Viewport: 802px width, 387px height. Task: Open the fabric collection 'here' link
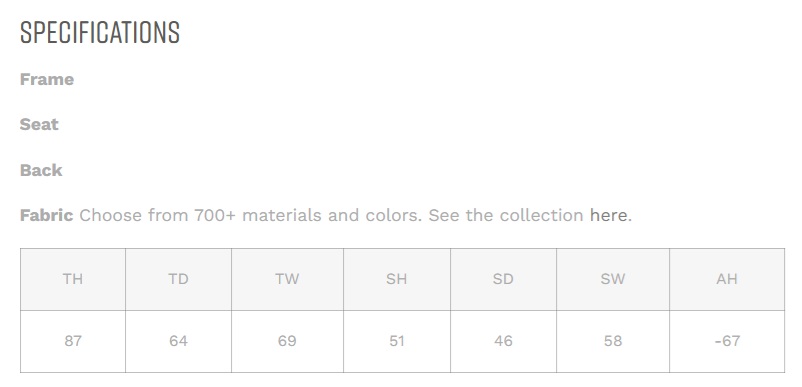(x=608, y=215)
